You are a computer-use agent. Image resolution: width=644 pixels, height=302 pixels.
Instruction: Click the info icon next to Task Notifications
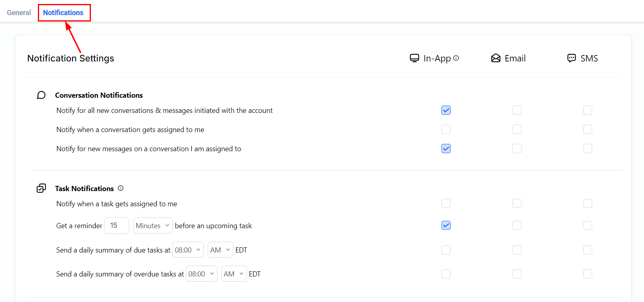point(121,188)
